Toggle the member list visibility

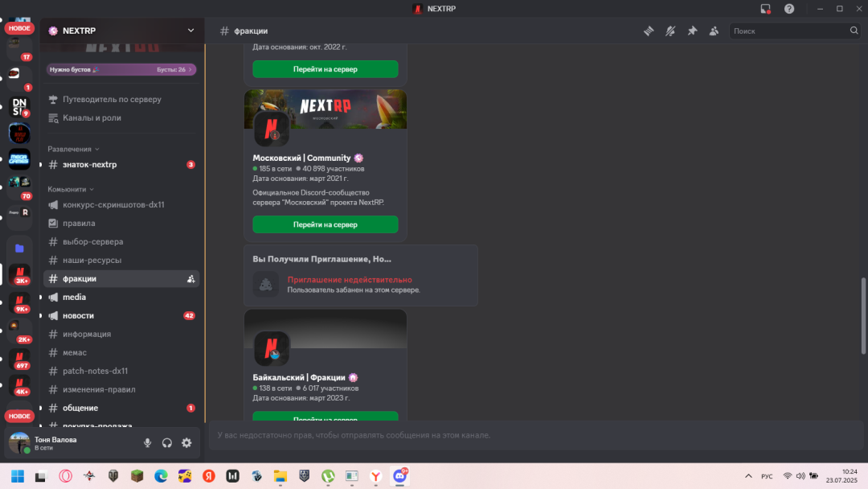[714, 31]
